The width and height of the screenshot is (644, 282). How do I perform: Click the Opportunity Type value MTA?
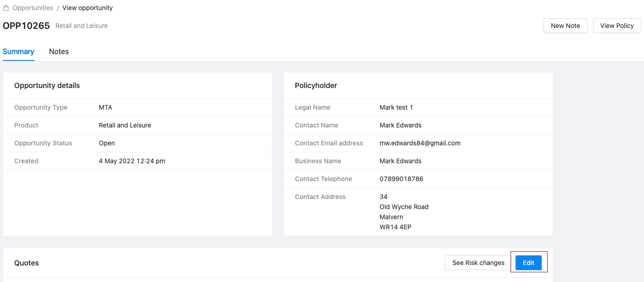point(105,107)
